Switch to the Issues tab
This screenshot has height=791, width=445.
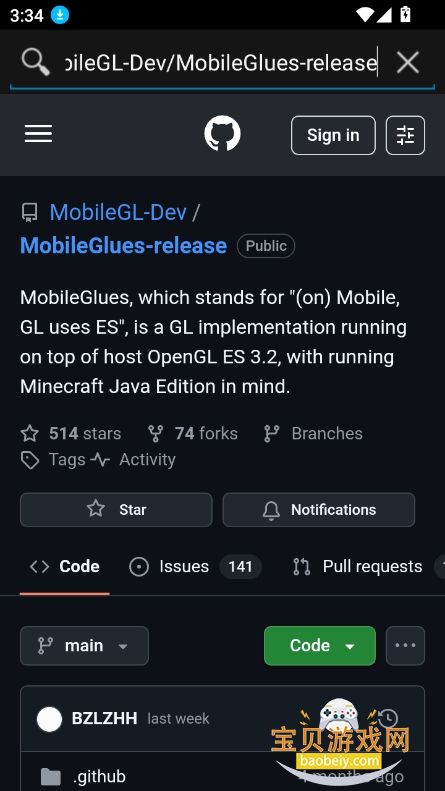point(195,567)
